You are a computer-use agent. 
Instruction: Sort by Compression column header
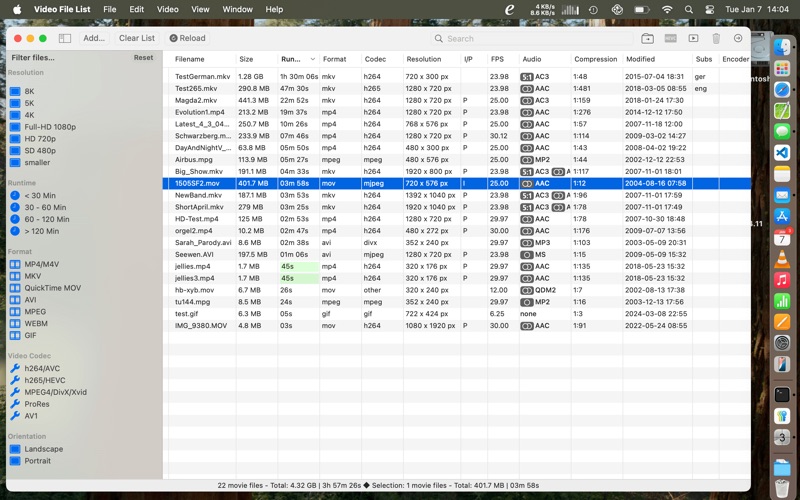click(595, 59)
